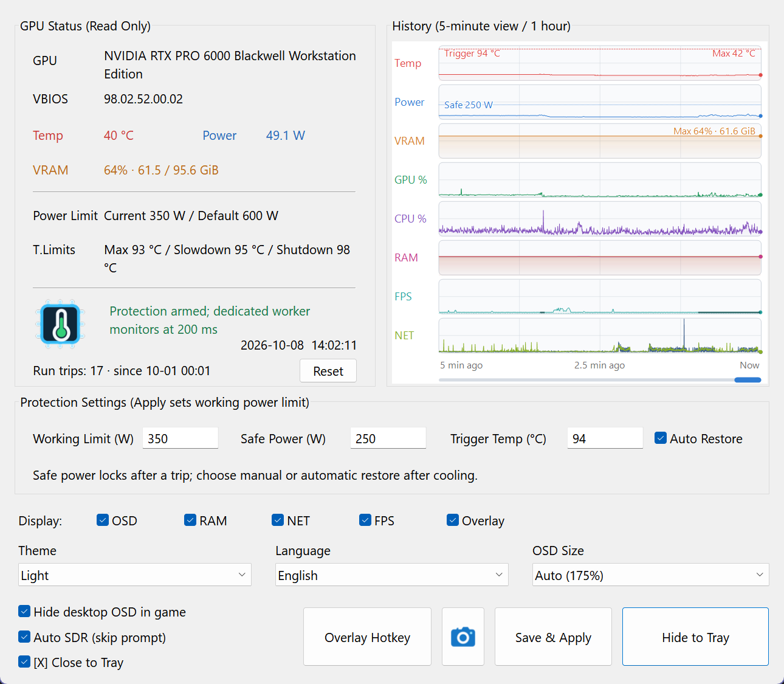Select the Trigger Temp (°C) input field
Viewport: 784px width, 684px height.
(605, 438)
